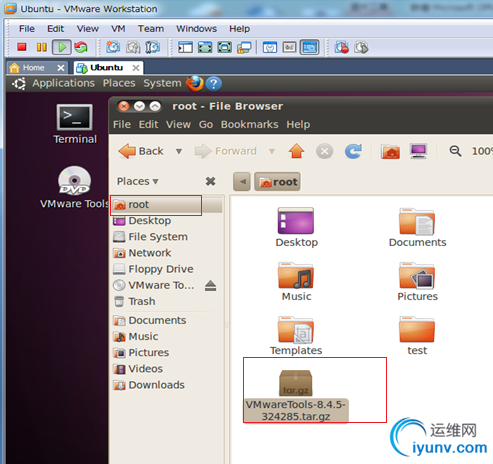Select root in the Places sidebar
Screen dimensions: 493x464
click(x=167, y=205)
